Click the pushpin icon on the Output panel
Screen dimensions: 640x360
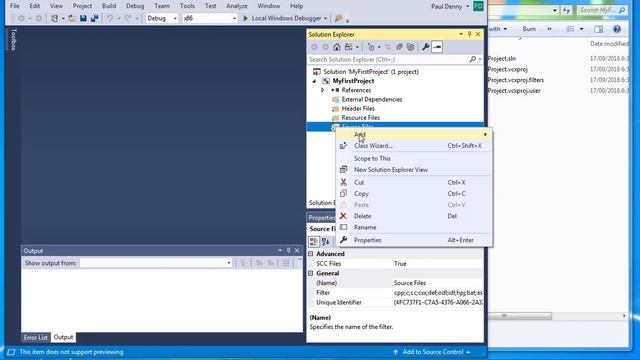pos(288,251)
